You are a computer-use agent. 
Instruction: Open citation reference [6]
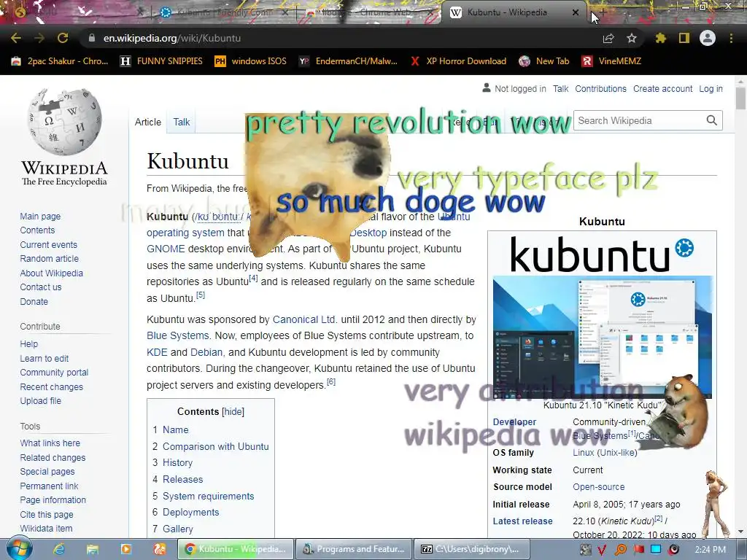pyautogui.click(x=331, y=382)
